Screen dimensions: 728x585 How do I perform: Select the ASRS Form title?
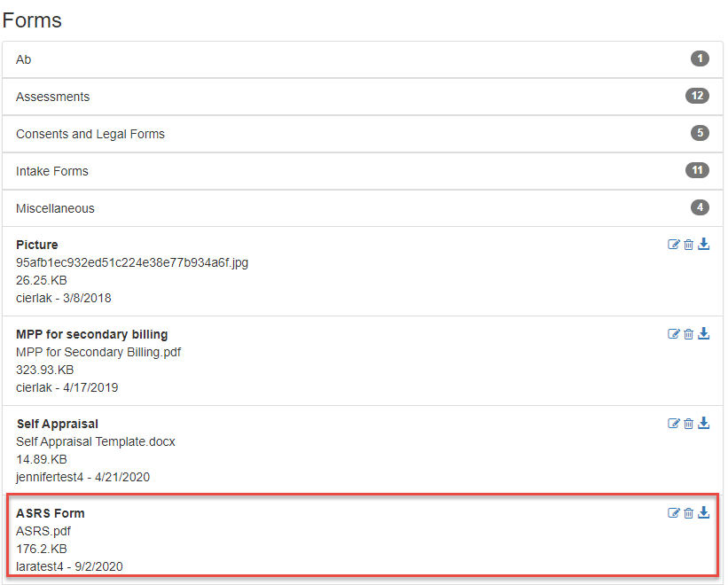click(x=51, y=513)
